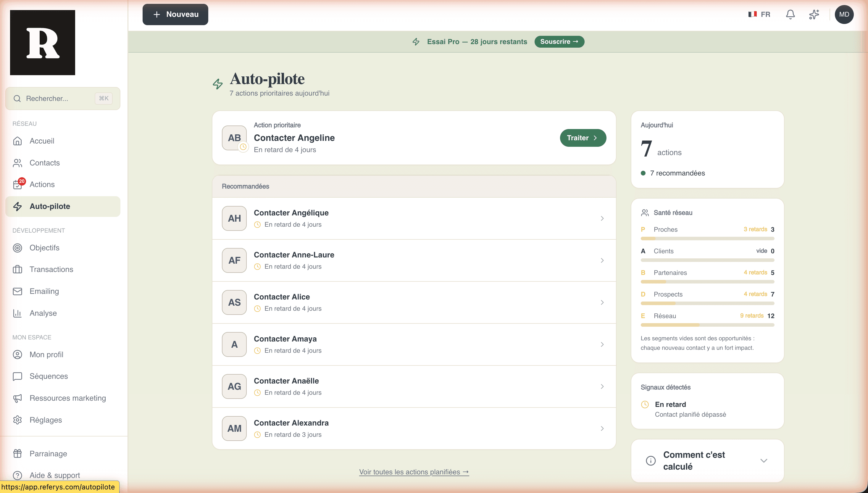Click 'Essai Pro — 28 jours restants' text

477,42
